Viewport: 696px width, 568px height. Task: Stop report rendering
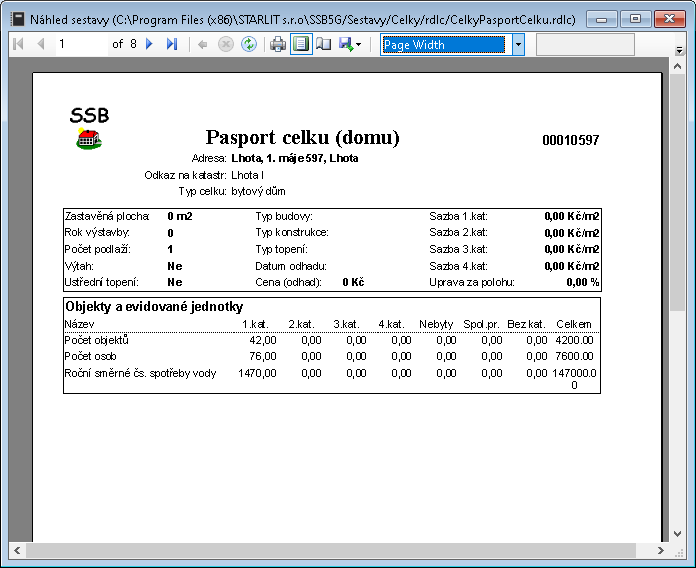pyautogui.click(x=226, y=44)
